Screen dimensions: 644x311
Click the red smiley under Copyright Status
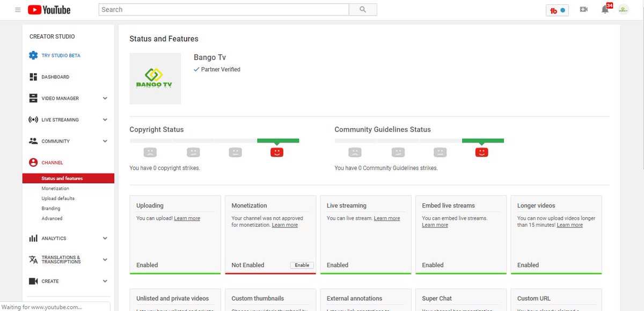click(x=277, y=152)
